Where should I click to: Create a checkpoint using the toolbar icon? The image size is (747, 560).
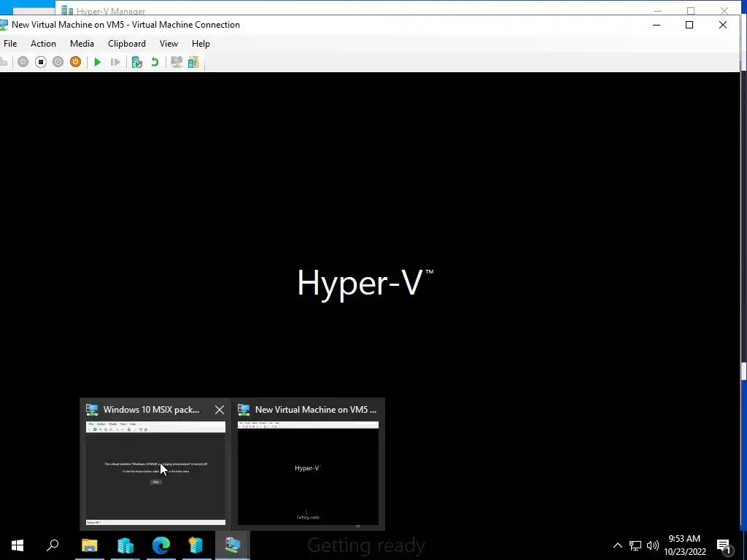136,62
